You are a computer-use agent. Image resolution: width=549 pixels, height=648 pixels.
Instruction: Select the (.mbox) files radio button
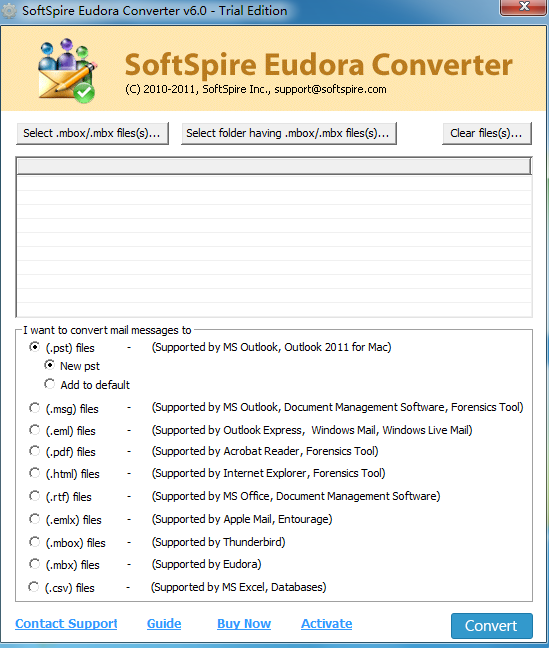point(34,541)
